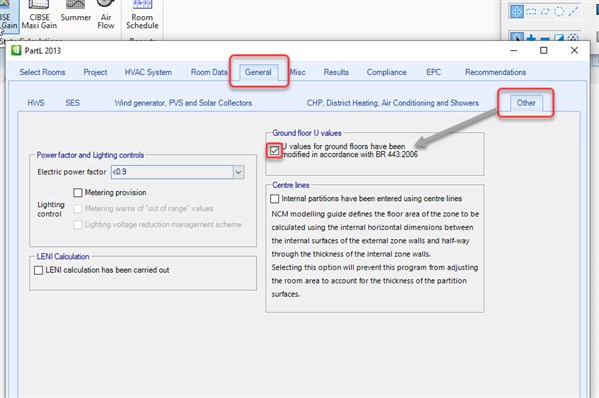
Task: Click the blue minus remove icon
Action: point(545,38)
